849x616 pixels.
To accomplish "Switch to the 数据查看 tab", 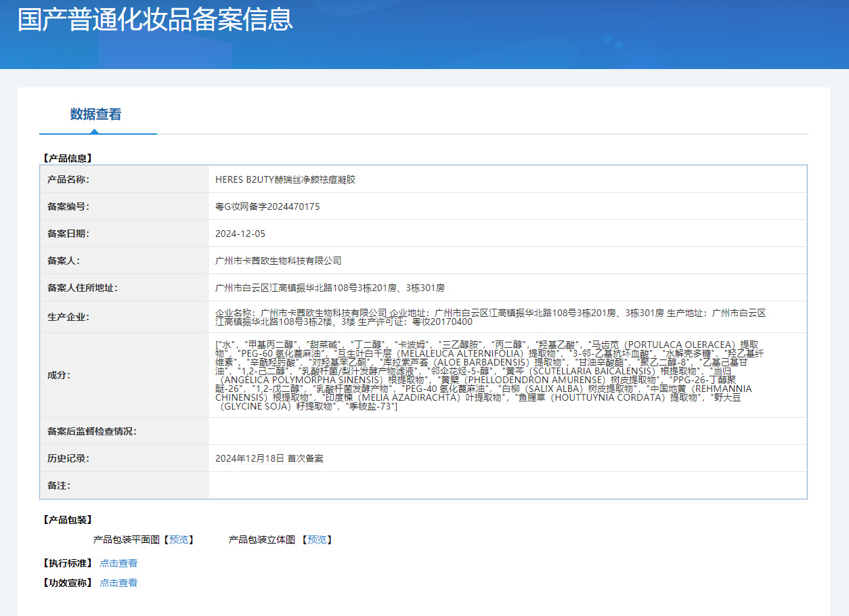I will point(95,114).
